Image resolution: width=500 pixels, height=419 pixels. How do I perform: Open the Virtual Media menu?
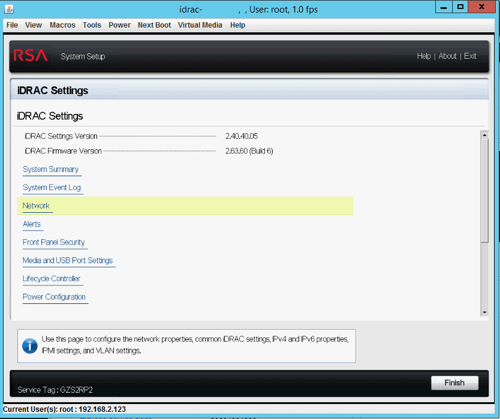pos(200,25)
